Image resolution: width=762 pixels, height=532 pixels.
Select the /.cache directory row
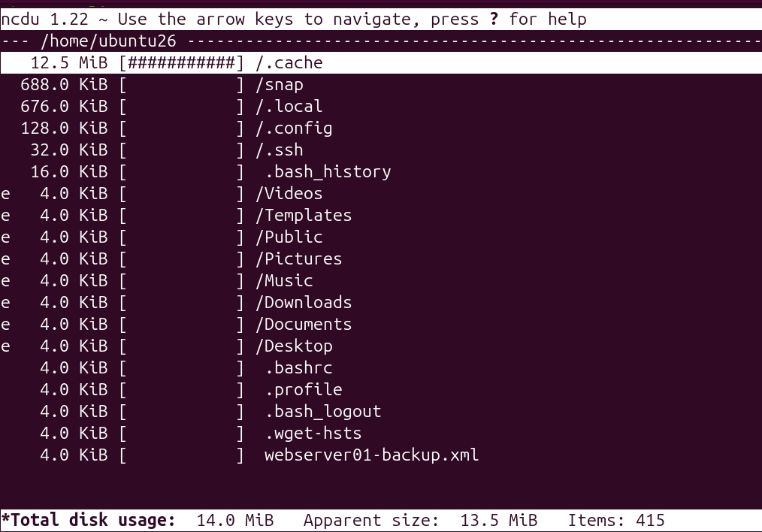click(x=381, y=62)
